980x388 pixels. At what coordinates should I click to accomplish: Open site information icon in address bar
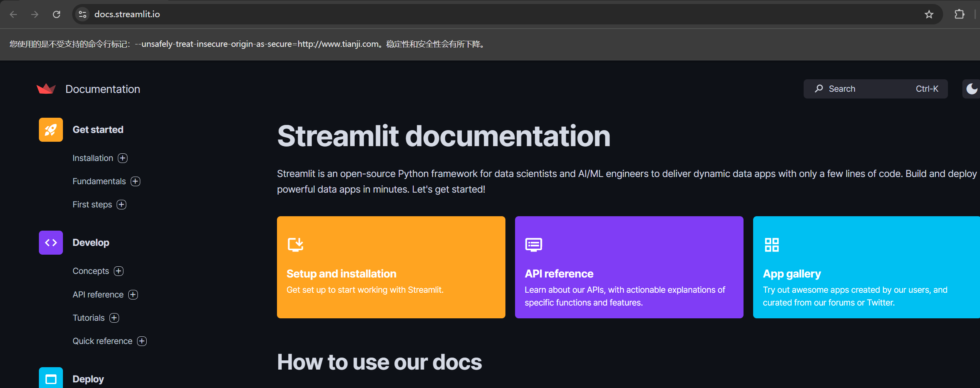pos(83,14)
